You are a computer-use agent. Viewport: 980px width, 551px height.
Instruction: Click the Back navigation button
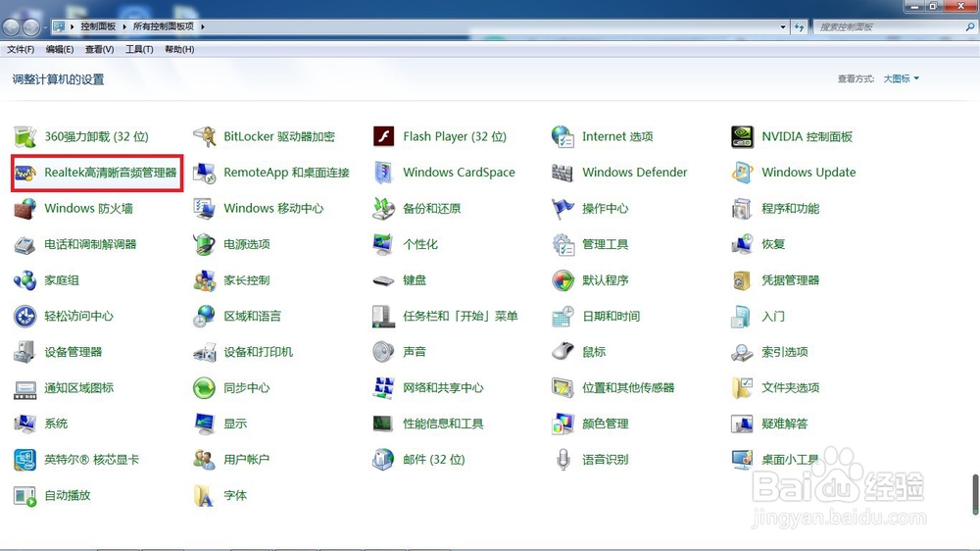click(x=11, y=27)
